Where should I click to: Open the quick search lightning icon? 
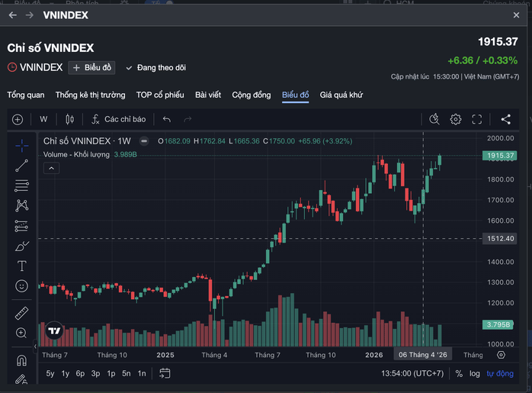pos(434,120)
